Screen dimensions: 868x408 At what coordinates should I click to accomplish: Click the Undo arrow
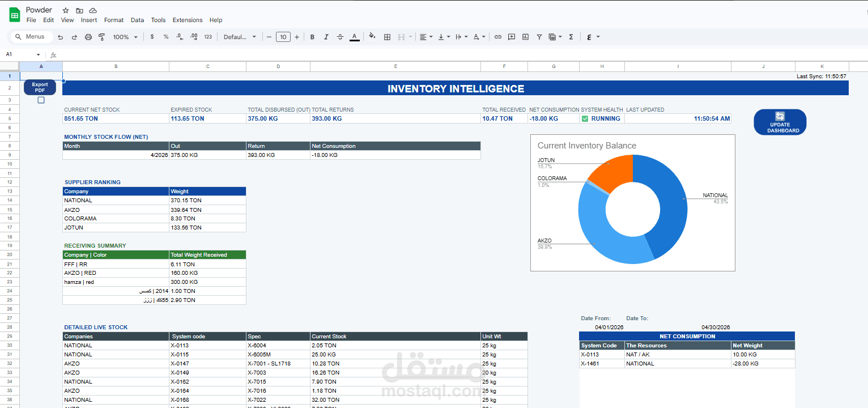(x=61, y=37)
